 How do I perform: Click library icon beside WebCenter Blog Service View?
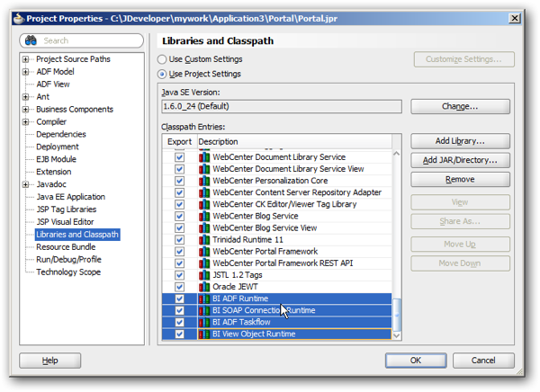(x=204, y=227)
